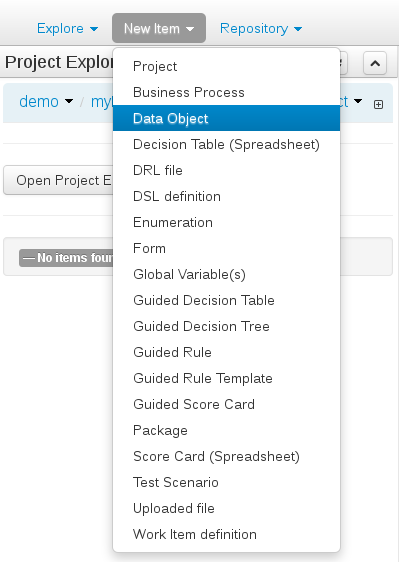
Task: Create a new Test Scenario
Action: [226, 482]
